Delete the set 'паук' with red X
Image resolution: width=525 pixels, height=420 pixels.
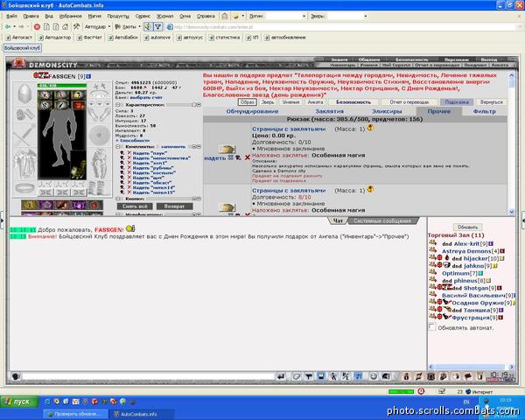click(129, 153)
